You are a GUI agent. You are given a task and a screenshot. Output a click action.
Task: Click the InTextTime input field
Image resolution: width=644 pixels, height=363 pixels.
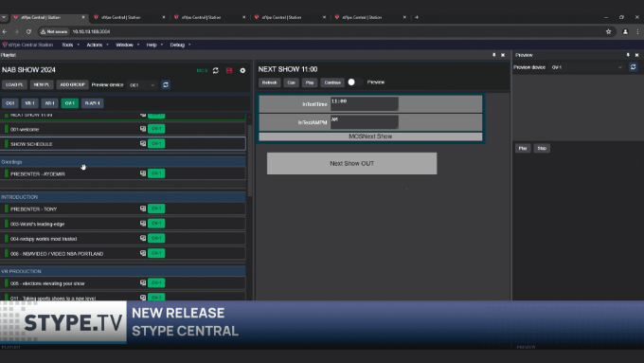pyautogui.click(x=365, y=103)
